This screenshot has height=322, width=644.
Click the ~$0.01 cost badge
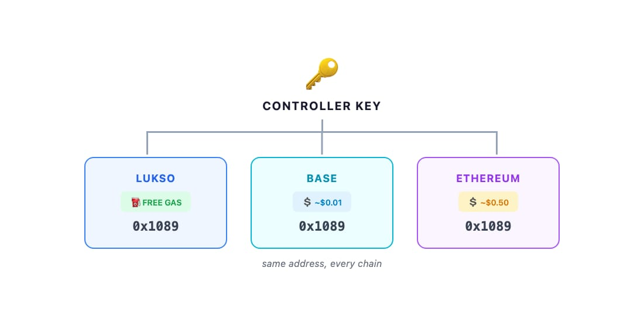click(322, 202)
